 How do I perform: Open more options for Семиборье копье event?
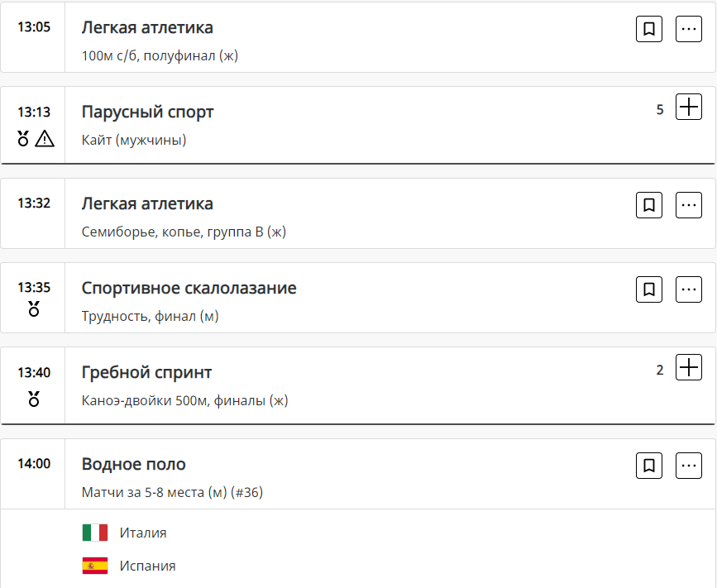pos(689,205)
